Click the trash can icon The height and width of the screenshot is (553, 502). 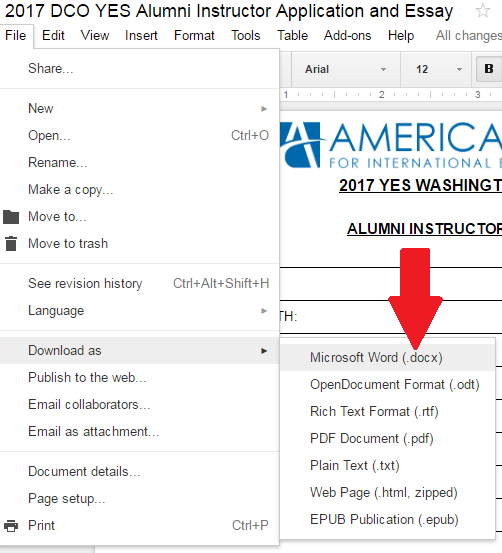[x=11, y=244]
